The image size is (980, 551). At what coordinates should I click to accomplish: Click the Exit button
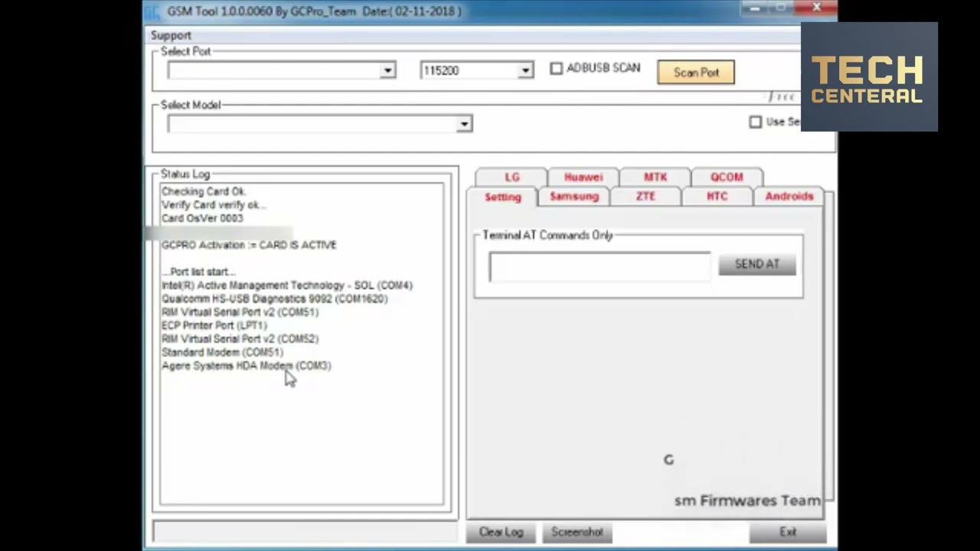788,532
